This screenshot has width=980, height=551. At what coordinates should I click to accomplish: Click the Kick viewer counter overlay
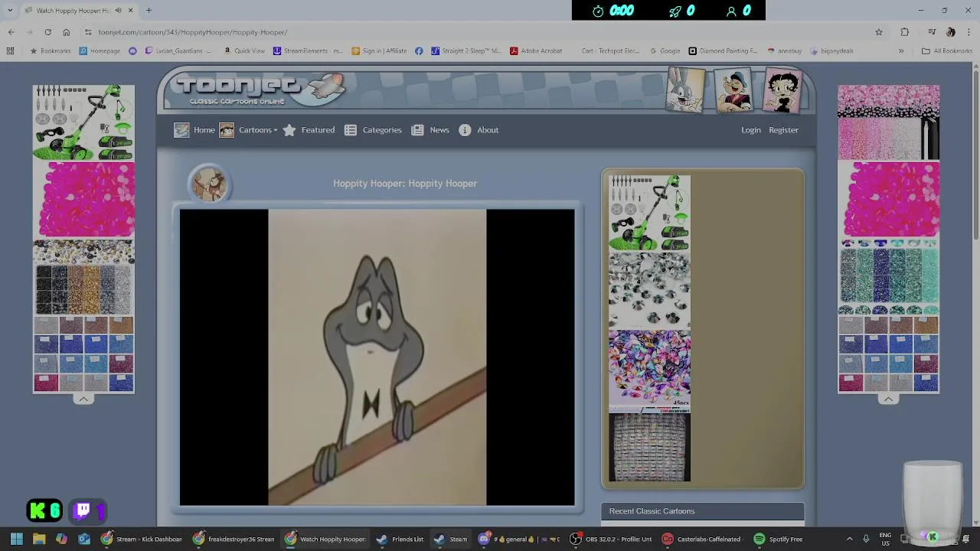[x=44, y=510]
